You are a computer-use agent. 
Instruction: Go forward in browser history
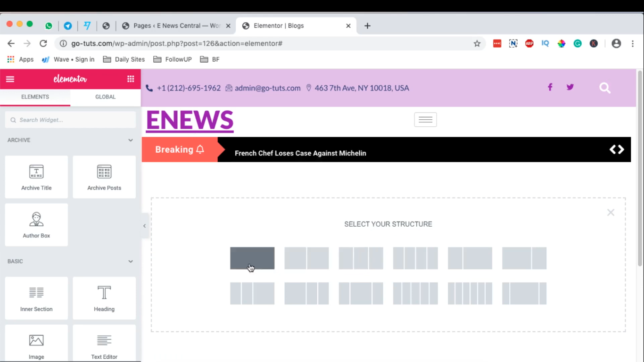point(27,43)
